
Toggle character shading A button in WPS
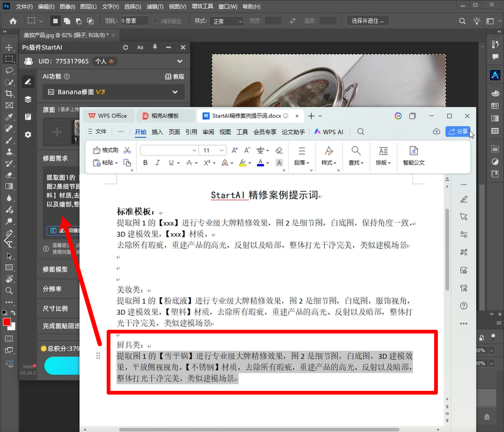[x=279, y=163]
